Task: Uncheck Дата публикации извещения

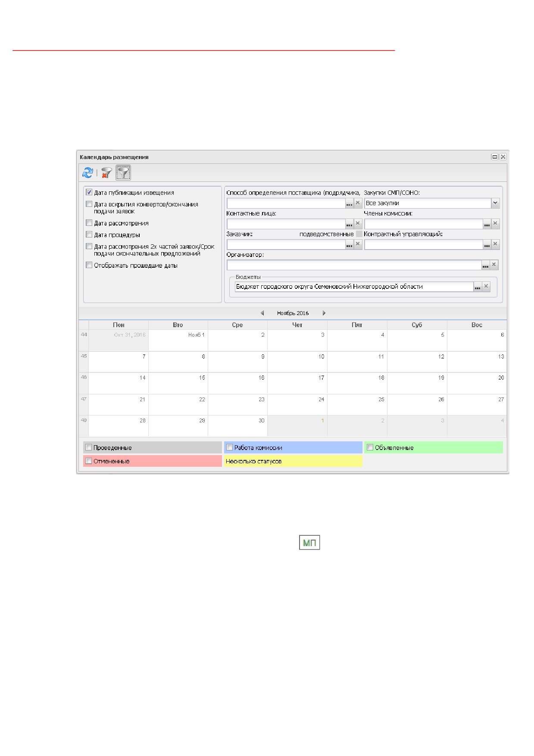Action: [x=89, y=192]
